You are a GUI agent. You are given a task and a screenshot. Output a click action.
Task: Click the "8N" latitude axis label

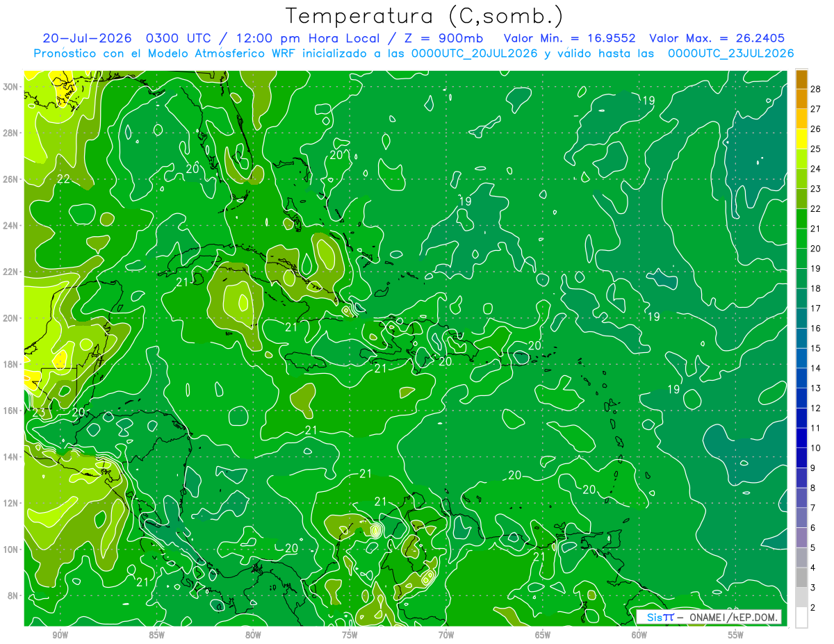click(x=14, y=595)
